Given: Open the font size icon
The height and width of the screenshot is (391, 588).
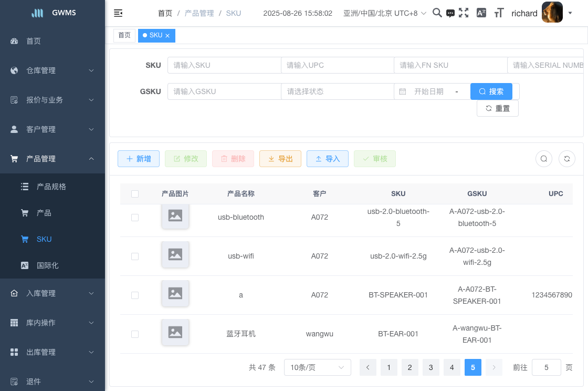Looking at the screenshot, I should (x=499, y=13).
